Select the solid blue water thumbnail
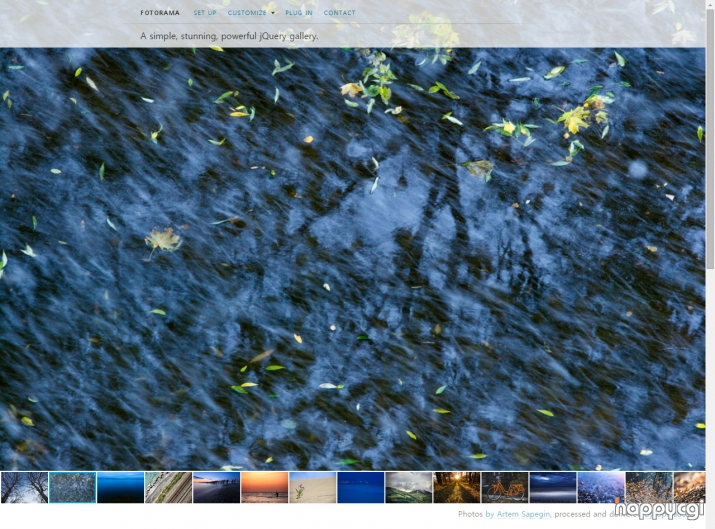The width and height of the screenshot is (715, 529). pyautogui.click(x=361, y=488)
